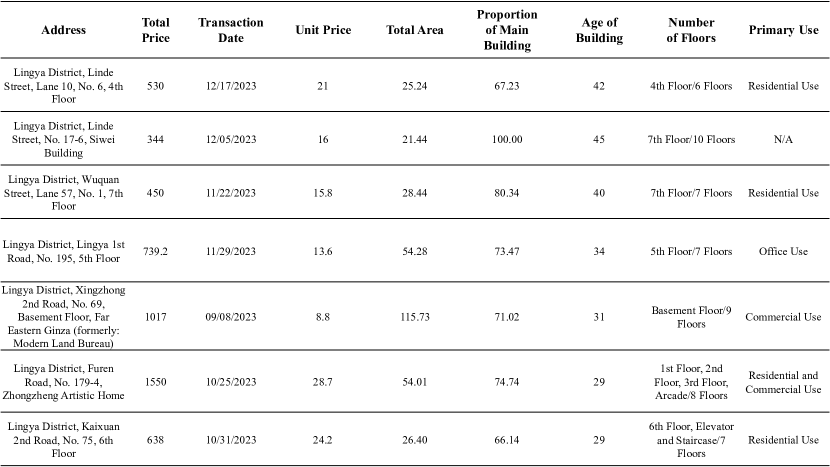Select the Primary Use column header

(783, 30)
